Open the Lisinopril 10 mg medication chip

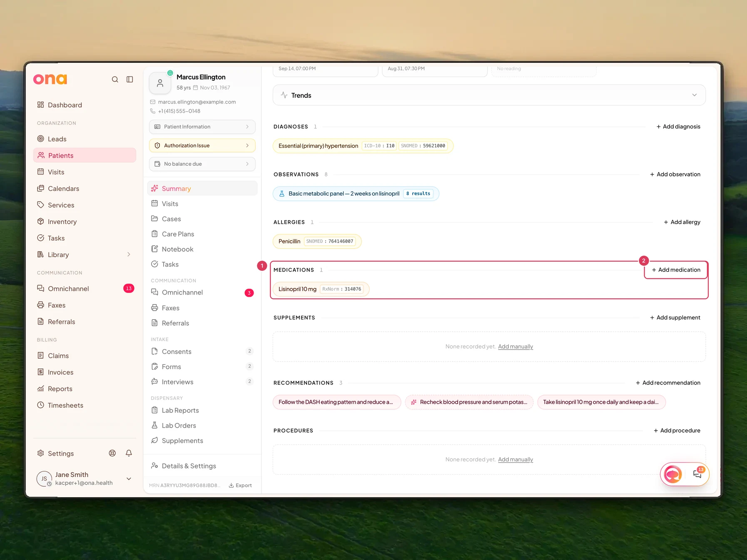tap(321, 289)
